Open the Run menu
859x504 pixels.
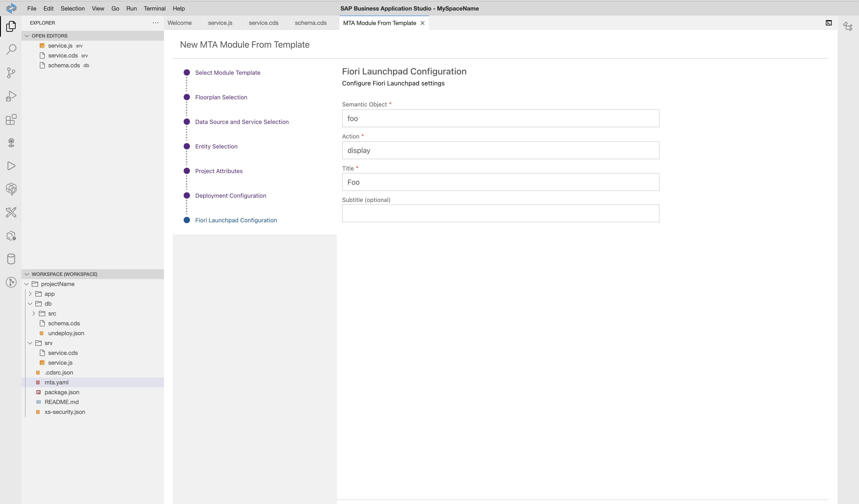[x=131, y=8]
